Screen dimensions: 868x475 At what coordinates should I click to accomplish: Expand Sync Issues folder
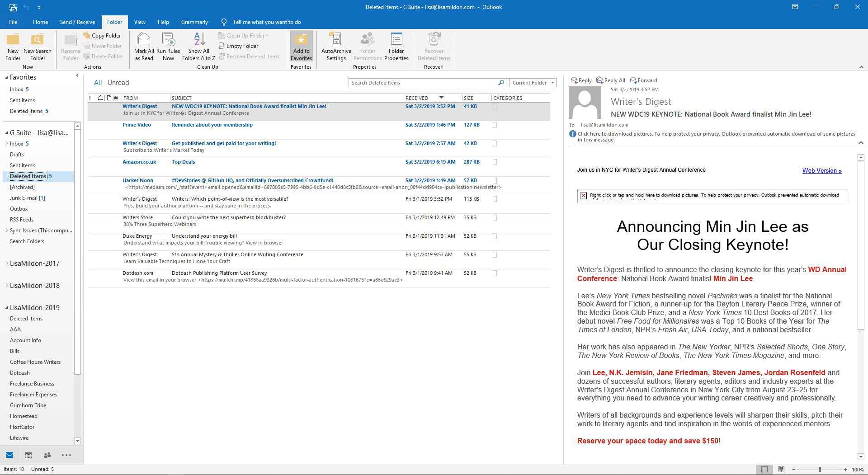click(6, 230)
